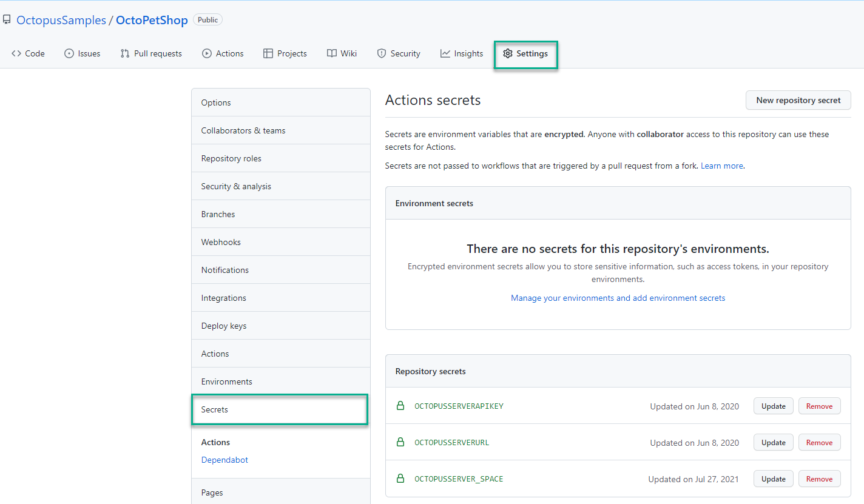Click the Issues circle icon
The image size is (864, 504).
coord(69,53)
